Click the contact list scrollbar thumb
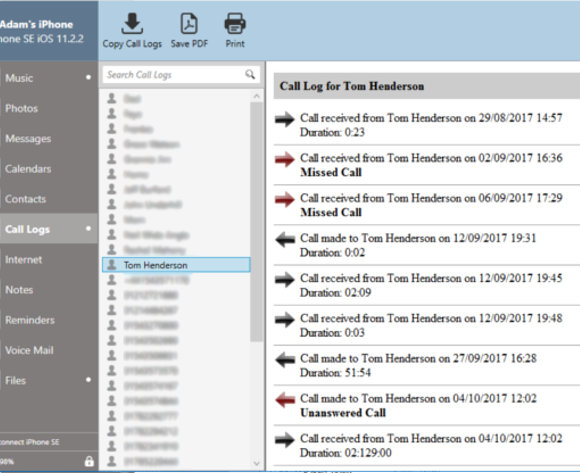 256,222
